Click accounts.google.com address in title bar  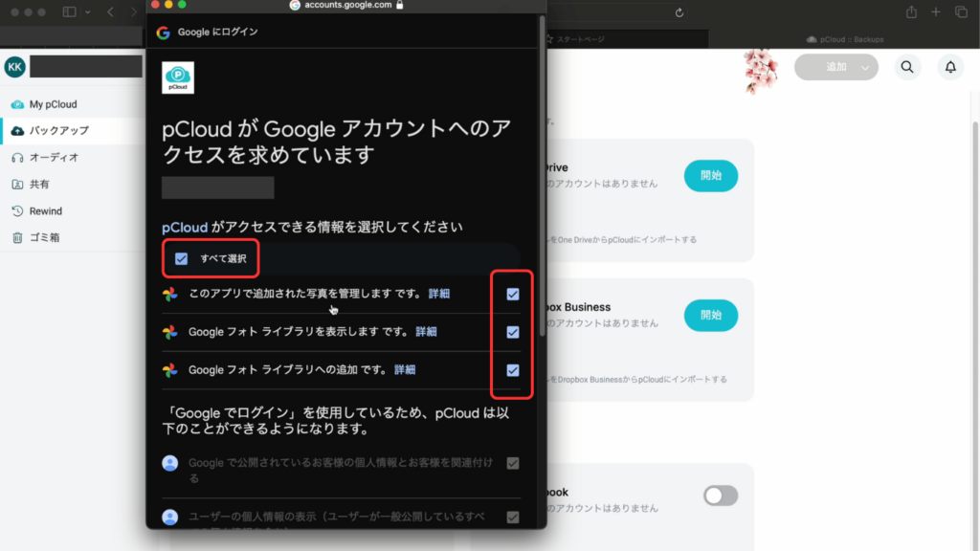(x=348, y=5)
